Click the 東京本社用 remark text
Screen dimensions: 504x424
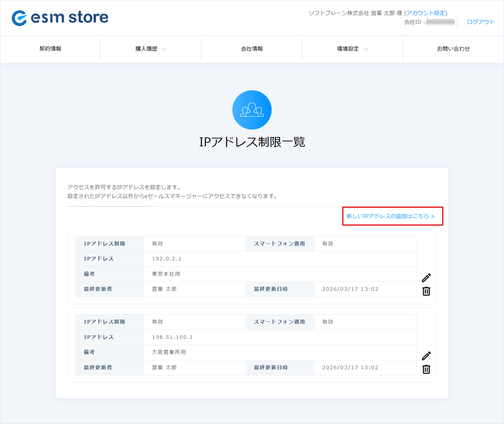[166, 274]
